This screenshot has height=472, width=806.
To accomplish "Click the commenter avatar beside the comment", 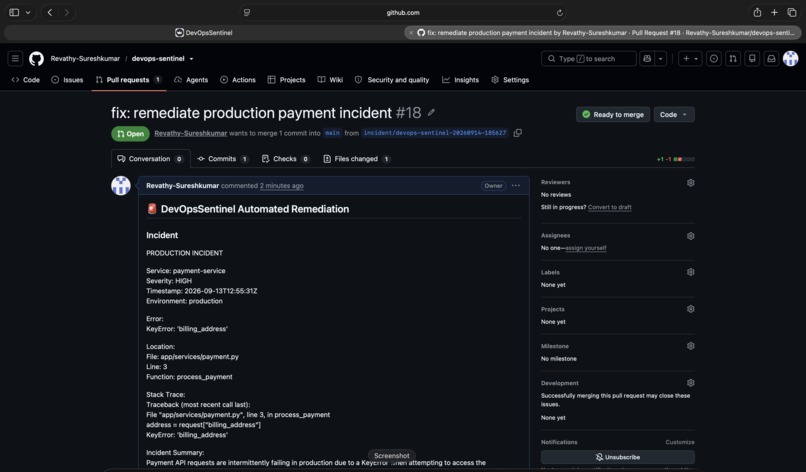I will point(121,186).
